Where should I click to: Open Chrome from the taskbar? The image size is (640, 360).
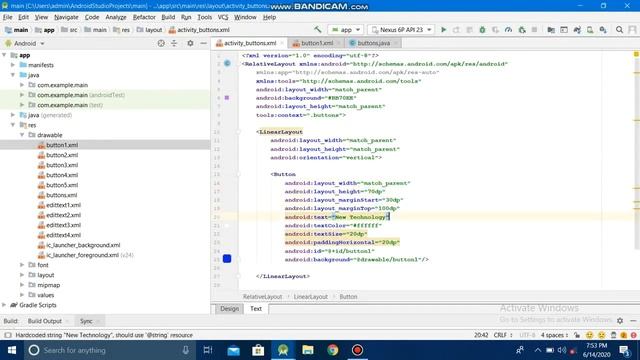point(333,350)
